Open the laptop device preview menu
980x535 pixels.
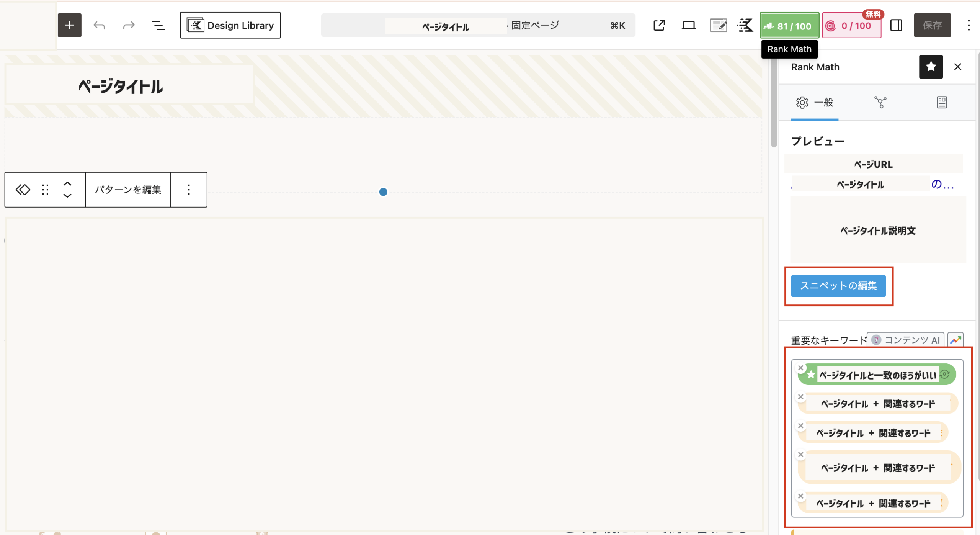point(689,25)
